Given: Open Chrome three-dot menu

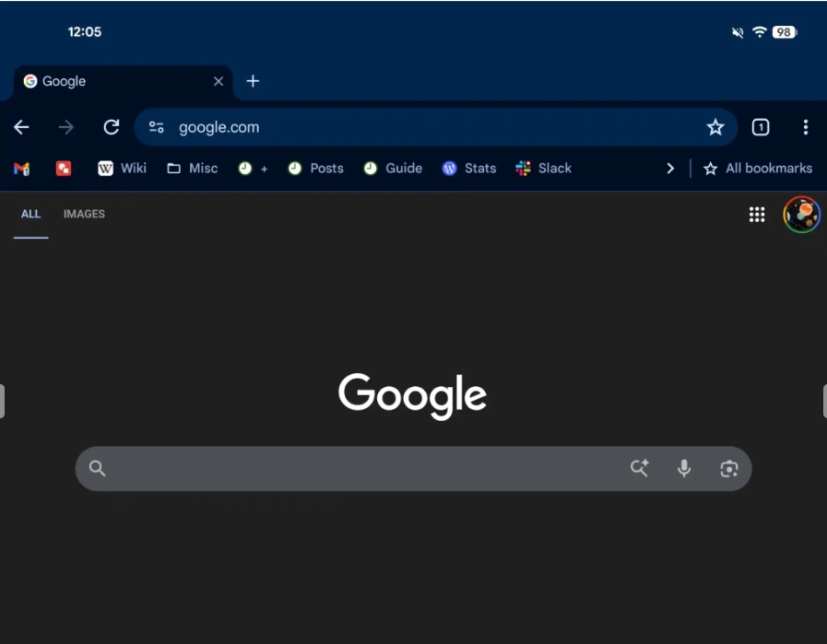Looking at the screenshot, I should pyautogui.click(x=806, y=127).
